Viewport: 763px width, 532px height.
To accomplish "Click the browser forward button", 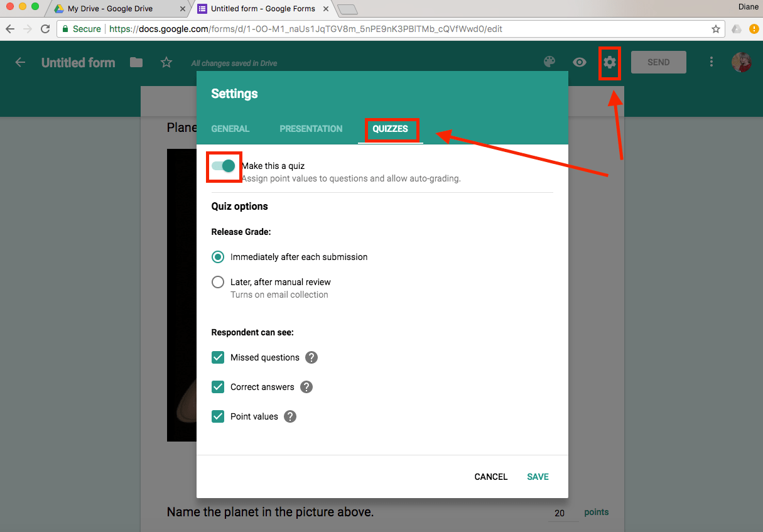I will pyautogui.click(x=27, y=29).
